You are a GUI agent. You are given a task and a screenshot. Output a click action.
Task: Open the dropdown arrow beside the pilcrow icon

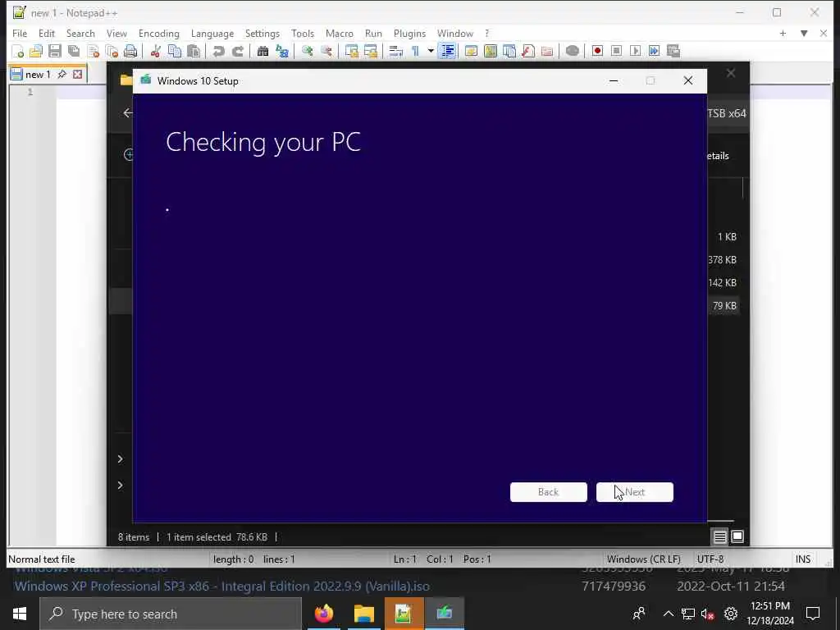point(430,52)
